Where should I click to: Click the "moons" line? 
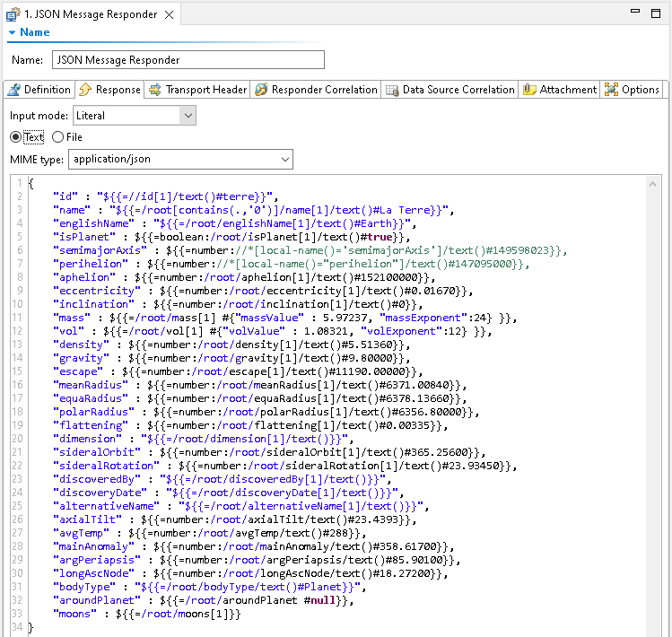point(147,614)
